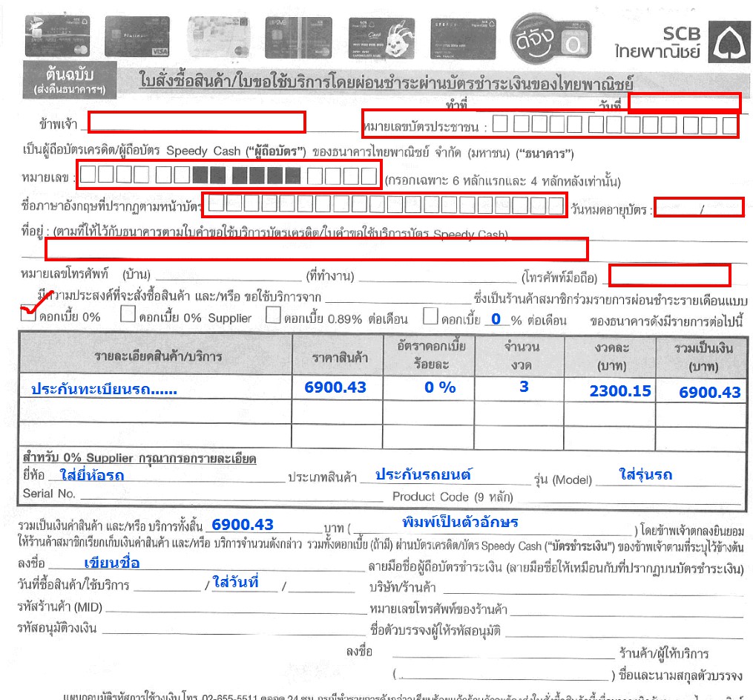Click the รุ่น (Model) field ใส่รุ่นรถ
The width and height of the screenshot is (753, 700).
click(x=668, y=477)
